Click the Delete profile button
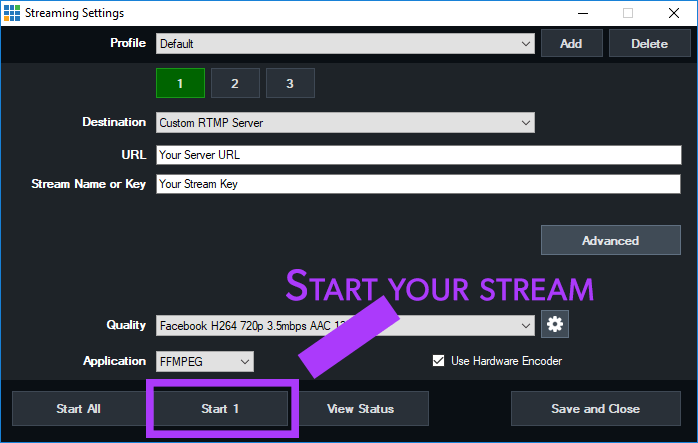 click(650, 44)
